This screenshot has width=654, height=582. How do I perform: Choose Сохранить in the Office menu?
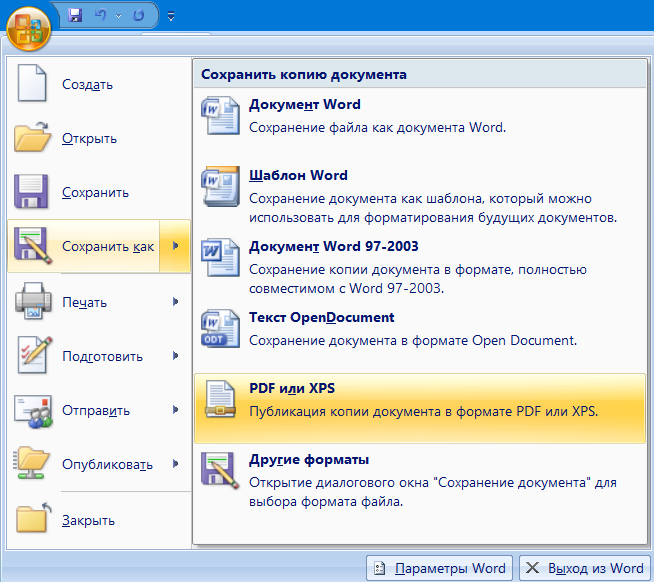(96, 192)
